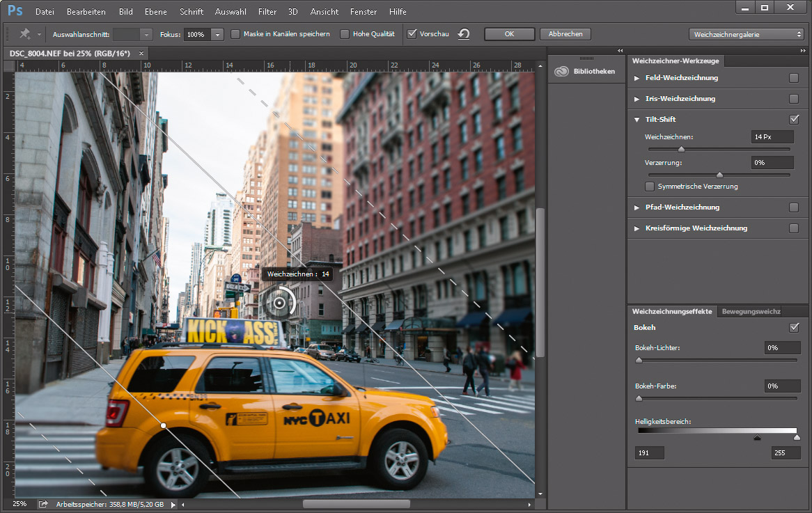Close the DSC_8004.NEF document tab
812x513 pixels.
[141, 54]
